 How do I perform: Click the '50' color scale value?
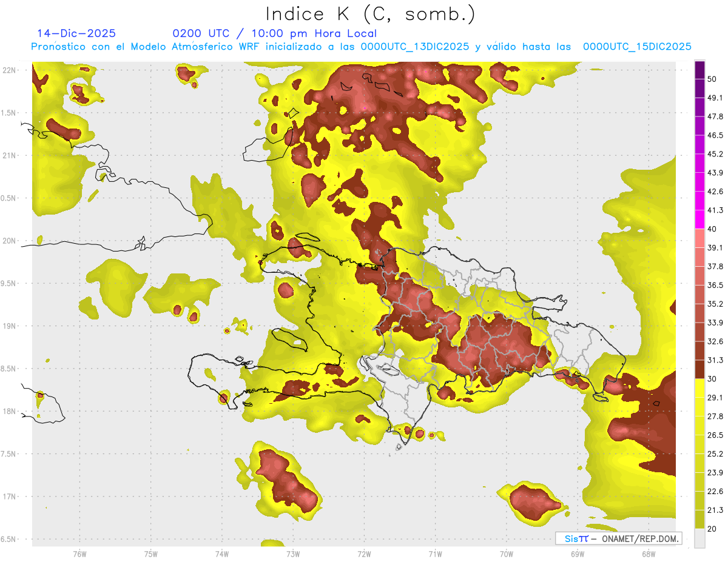[x=712, y=79]
